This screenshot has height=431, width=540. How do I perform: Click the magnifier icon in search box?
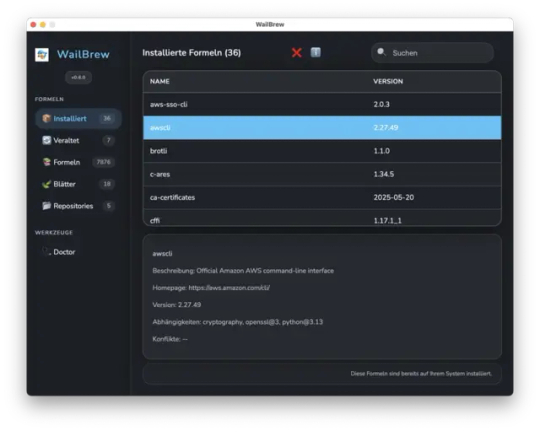[381, 52]
